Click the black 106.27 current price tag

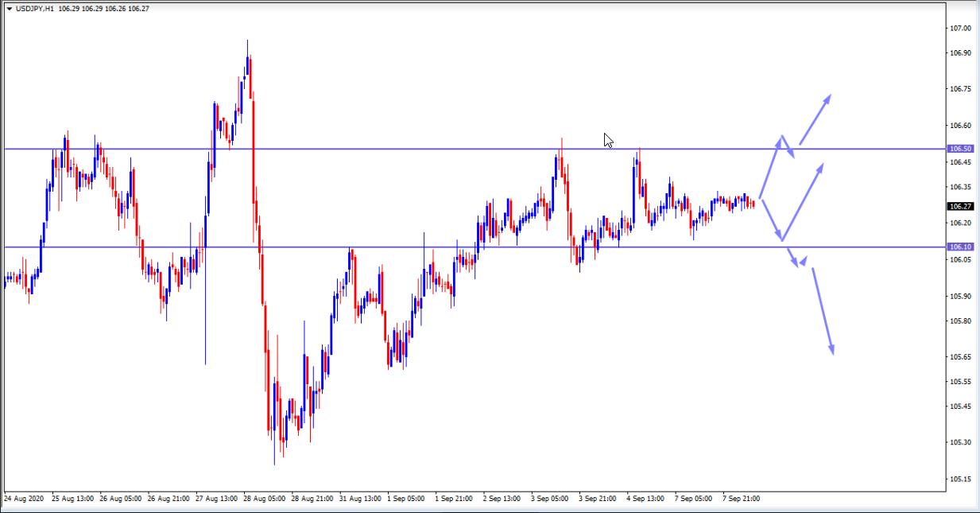click(x=960, y=206)
